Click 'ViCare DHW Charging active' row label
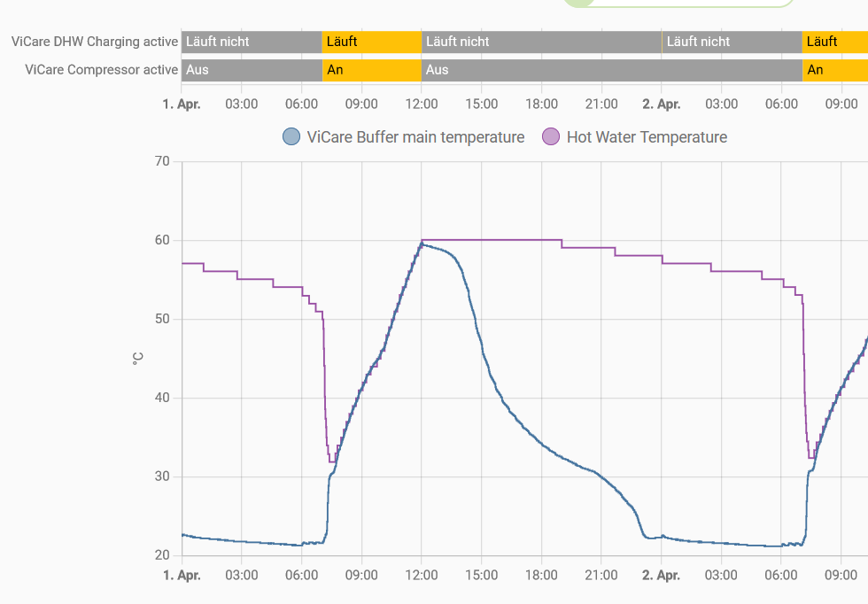The width and height of the screenshot is (868, 604). tap(95, 42)
